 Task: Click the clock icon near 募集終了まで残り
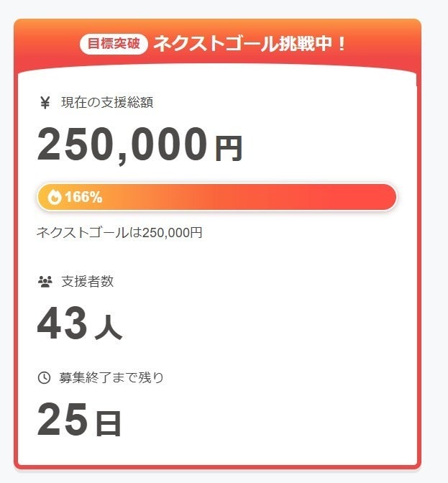44,377
